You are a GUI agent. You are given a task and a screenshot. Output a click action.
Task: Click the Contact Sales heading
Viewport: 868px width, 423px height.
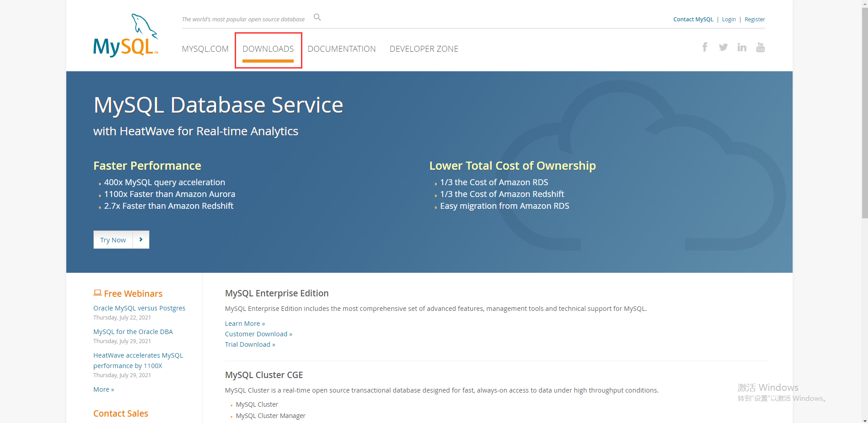121,413
